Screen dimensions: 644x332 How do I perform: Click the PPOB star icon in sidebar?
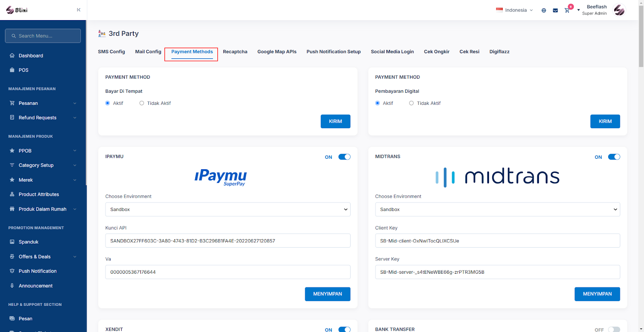point(12,151)
